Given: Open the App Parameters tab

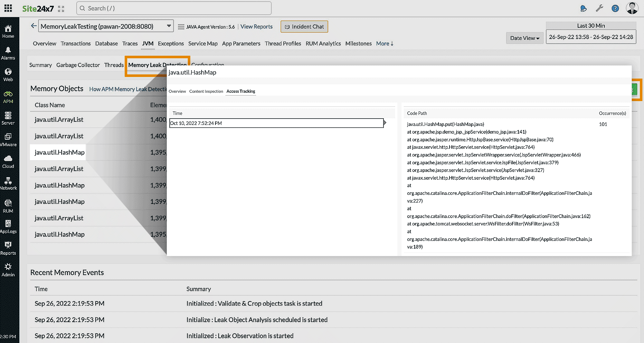Looking at the screenshot, I should [241, 43].
